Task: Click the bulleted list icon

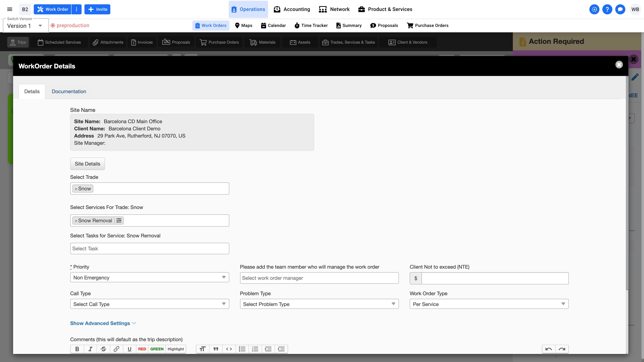Action: [242, 349]
